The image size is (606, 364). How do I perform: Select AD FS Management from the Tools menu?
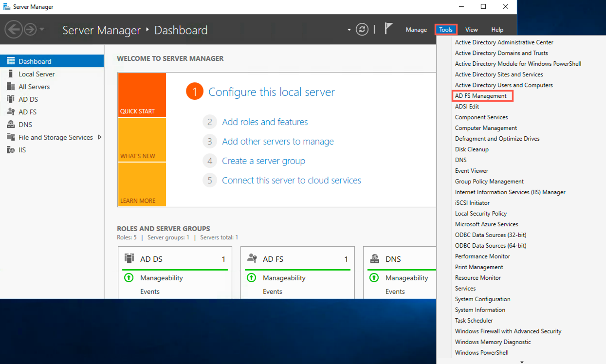(x=482, y=95)
